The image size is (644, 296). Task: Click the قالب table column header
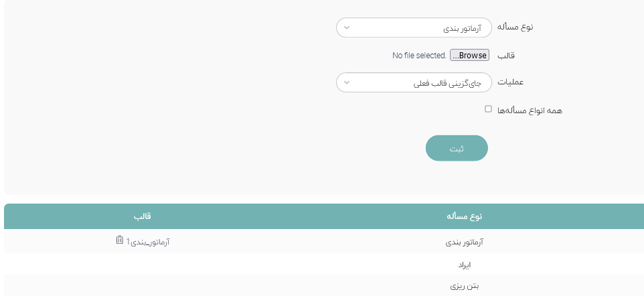(143, 216)
